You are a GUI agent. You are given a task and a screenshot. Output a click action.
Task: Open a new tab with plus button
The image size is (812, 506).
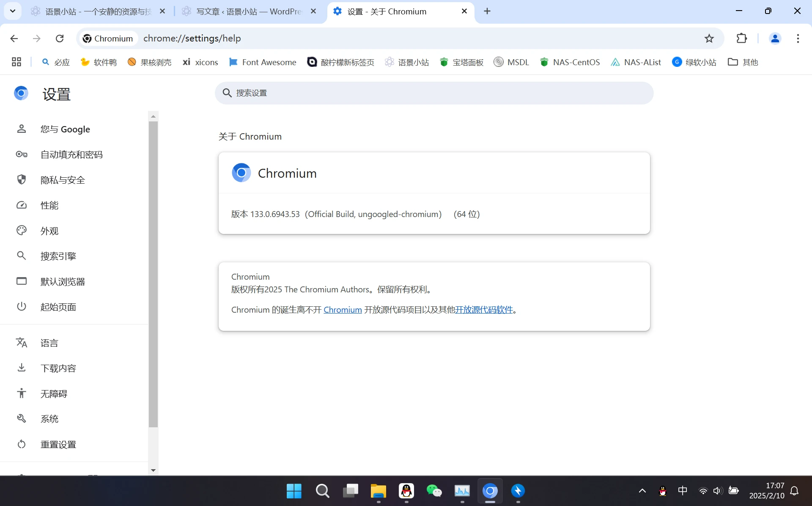pyautogui.click(x=487, y=11)
